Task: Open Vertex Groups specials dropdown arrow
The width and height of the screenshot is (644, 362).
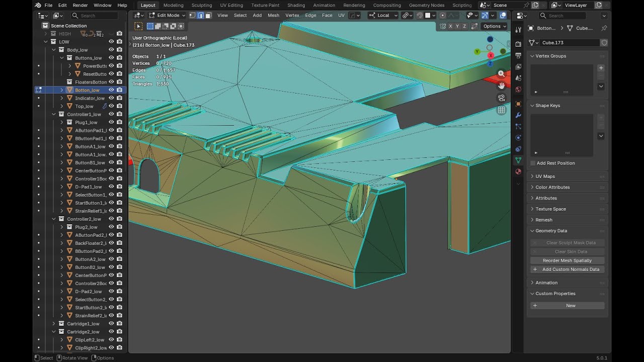Action: point(601,86)
